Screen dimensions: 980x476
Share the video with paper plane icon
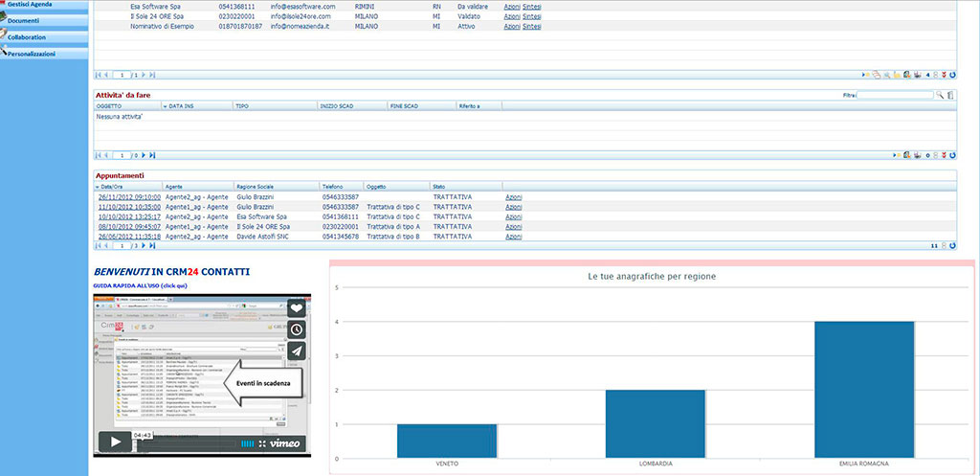[x=297, y=351]
